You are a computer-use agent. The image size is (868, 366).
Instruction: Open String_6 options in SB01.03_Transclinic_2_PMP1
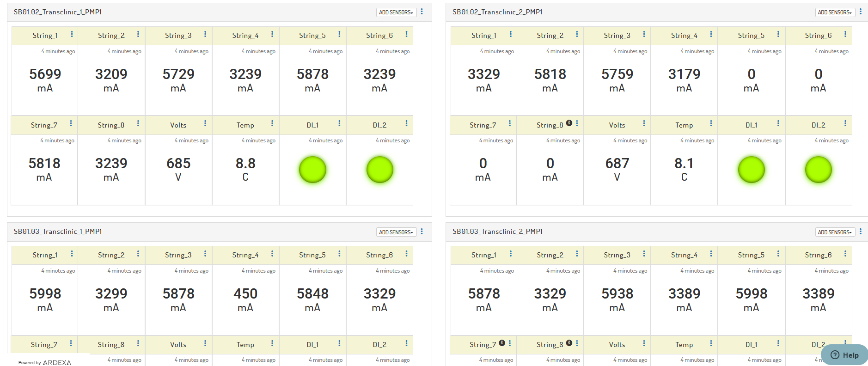845,254
